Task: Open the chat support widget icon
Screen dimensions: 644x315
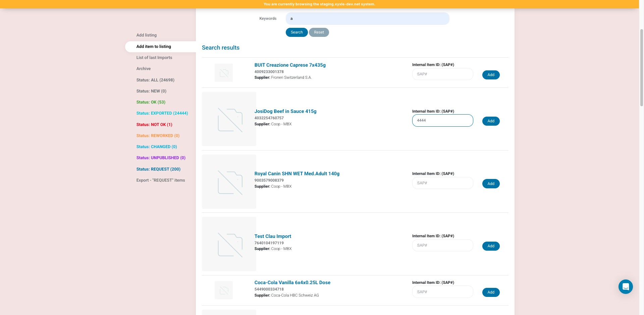Action: tap(625, 287)
